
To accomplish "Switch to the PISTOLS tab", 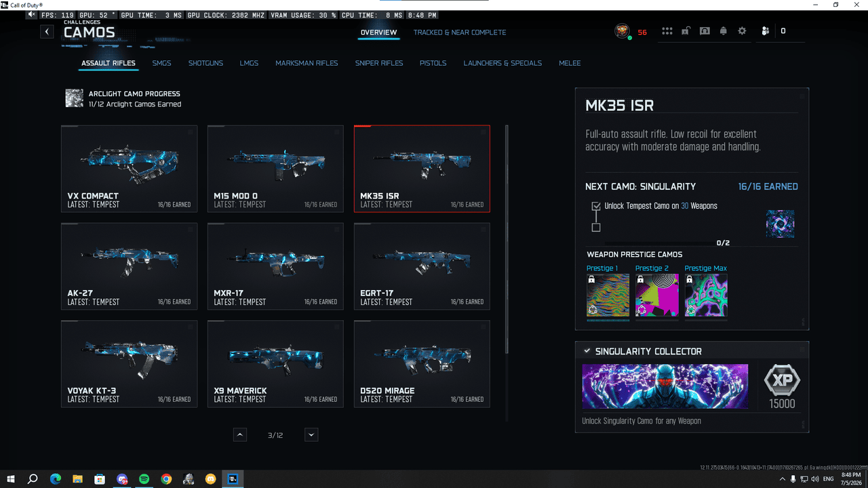I will [433, 63].
